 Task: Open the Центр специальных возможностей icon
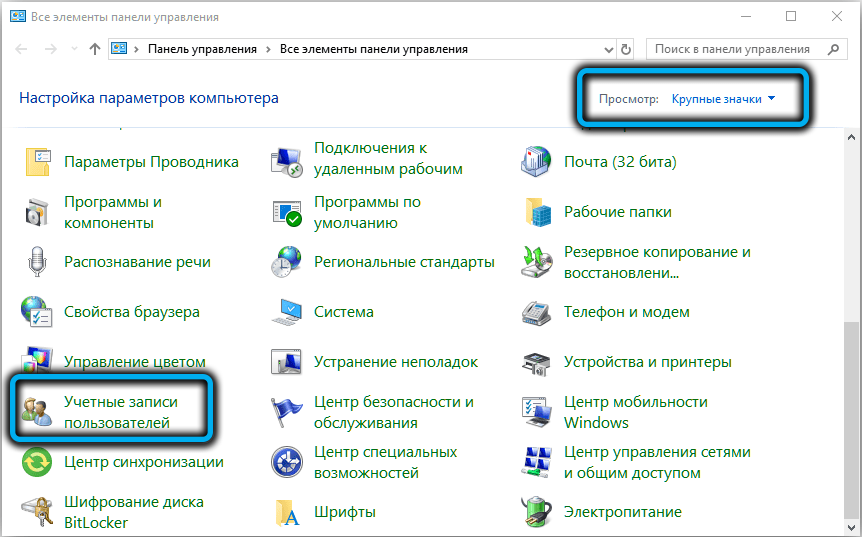coord(286,462)
